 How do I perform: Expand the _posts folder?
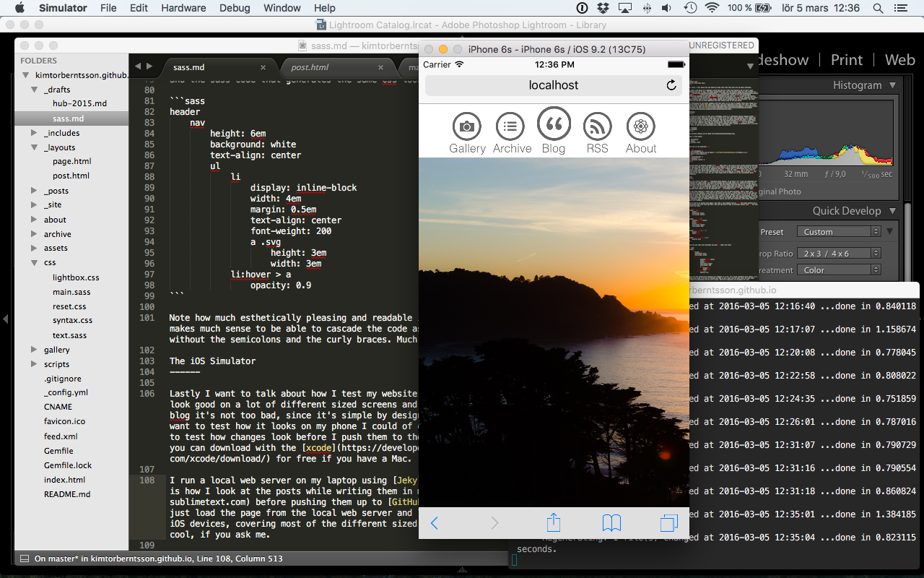coord(35,191)
